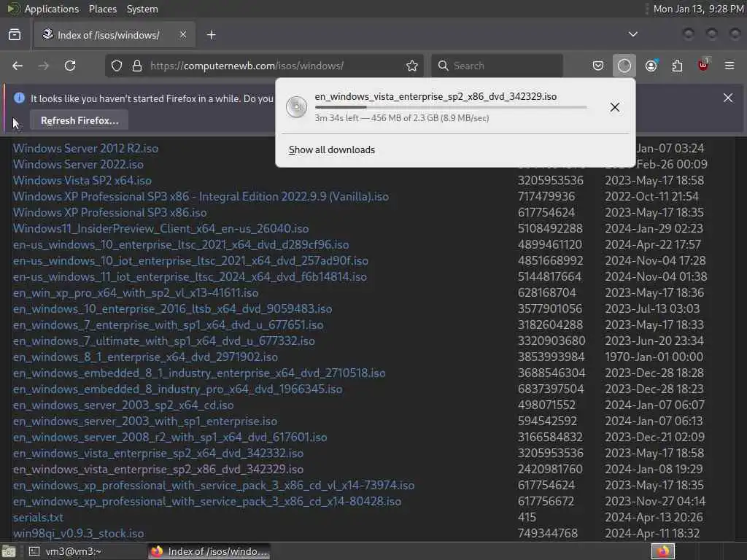Open the Firefox account menu
The width and height of the screenshot is (747, 560).
point(651,66)
